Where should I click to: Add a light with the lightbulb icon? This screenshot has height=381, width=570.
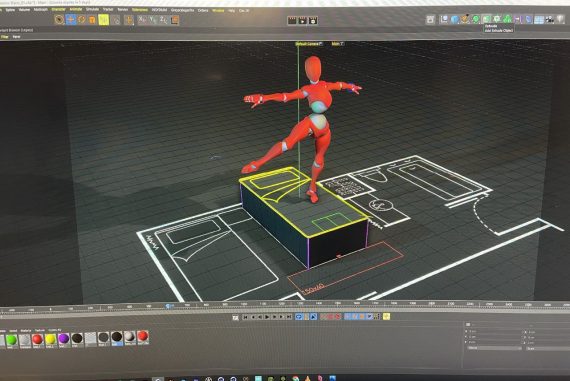(x=560, y=19)
